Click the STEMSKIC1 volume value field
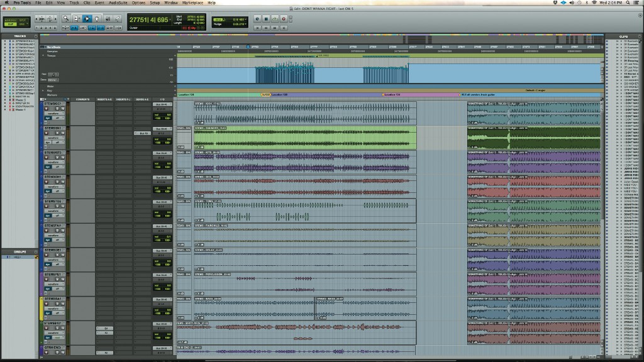 point(162,116)
